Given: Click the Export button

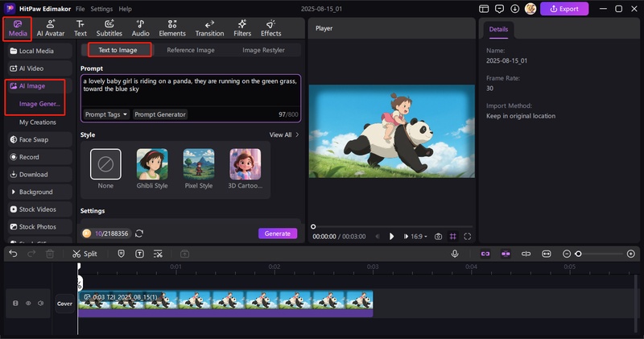Looking at the screenshot, I should [564, 9].
